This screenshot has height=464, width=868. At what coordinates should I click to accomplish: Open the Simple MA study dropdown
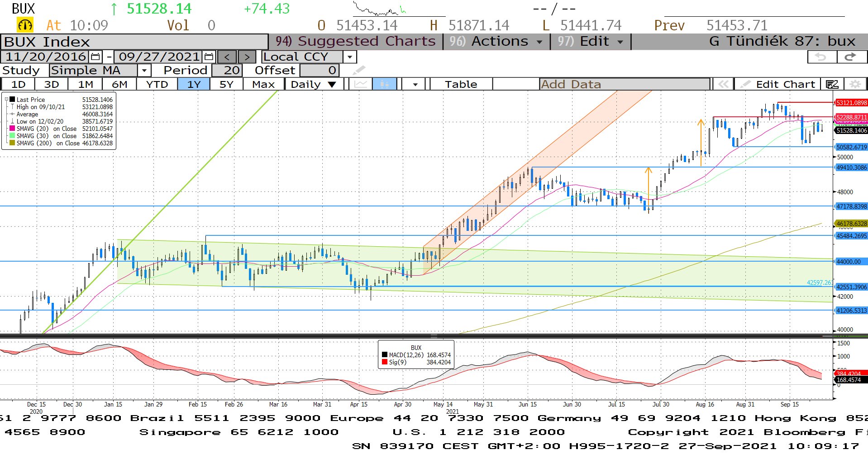click(x=144, y=70)
